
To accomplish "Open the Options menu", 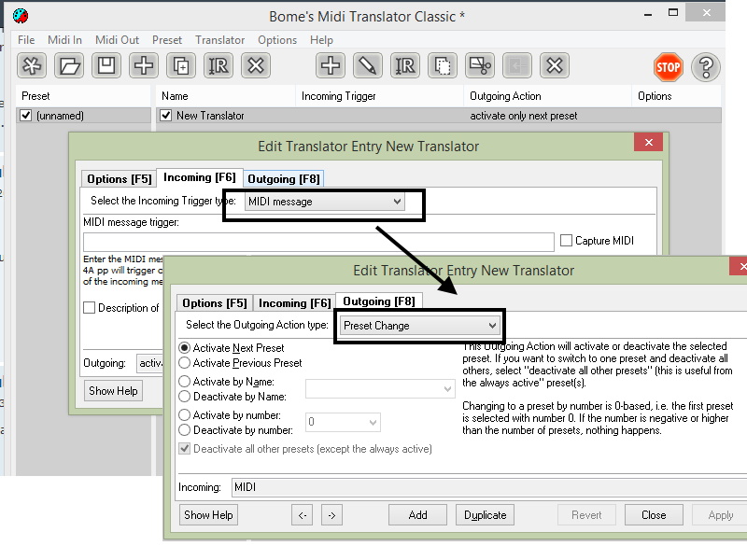I will coord(277,40).
